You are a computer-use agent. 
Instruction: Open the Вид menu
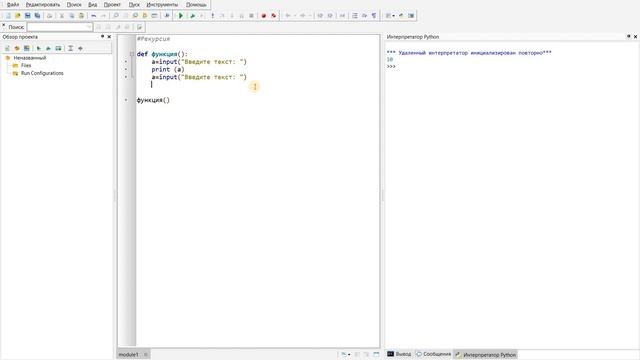pos(93,4)
